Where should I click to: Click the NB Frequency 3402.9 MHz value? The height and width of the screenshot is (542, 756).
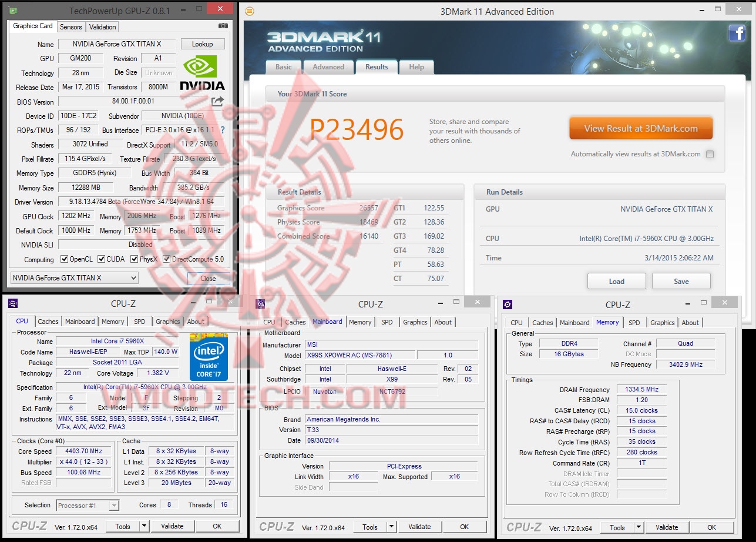686,364
